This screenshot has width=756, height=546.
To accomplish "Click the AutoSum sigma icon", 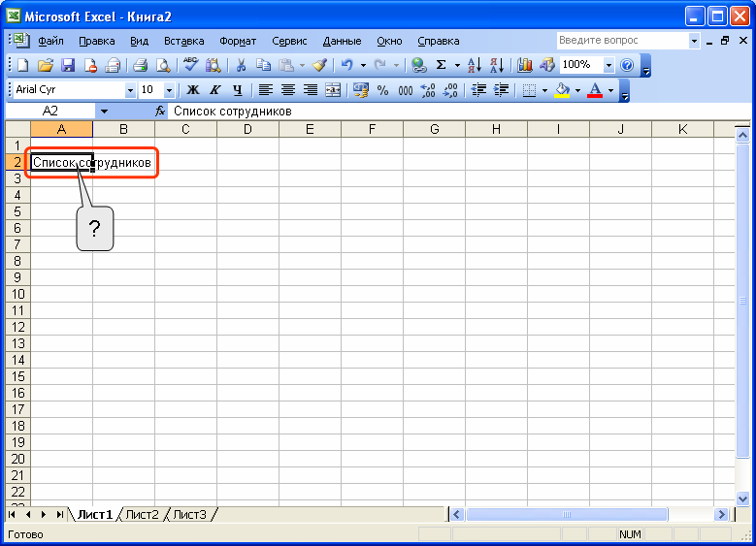I will 441,65.
